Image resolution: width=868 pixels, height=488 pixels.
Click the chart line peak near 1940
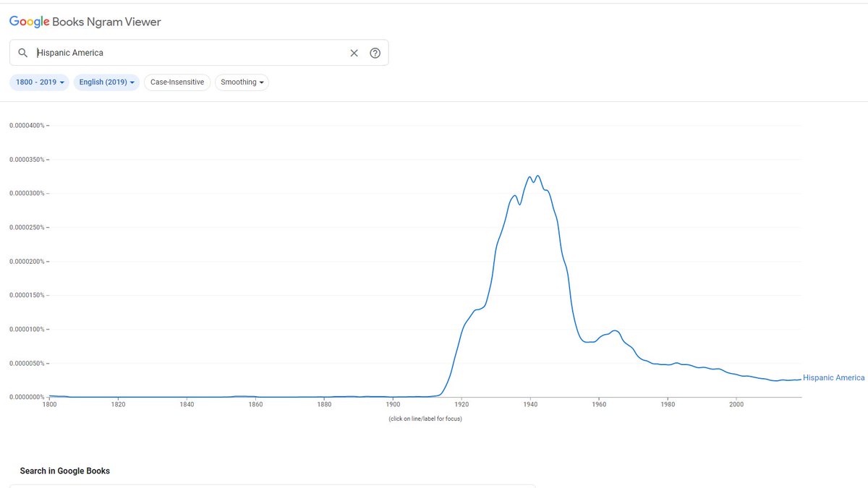tap(537, 176)
